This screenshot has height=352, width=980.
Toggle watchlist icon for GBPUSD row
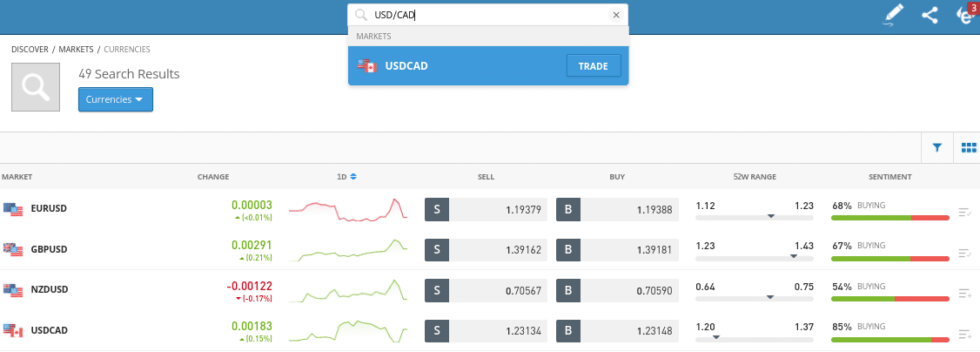tap(964, 253)
